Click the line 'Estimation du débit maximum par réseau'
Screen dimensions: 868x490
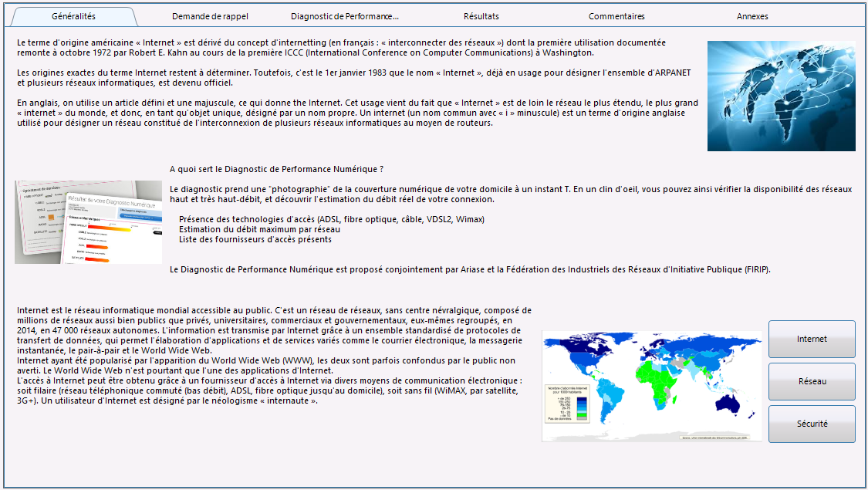pyautogui.click(x=259, y=229)
